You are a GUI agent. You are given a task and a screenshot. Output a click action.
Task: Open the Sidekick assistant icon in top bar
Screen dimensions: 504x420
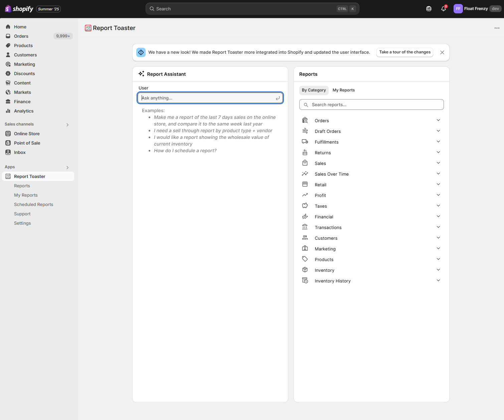pyautogui.click(x=429, y=9)
